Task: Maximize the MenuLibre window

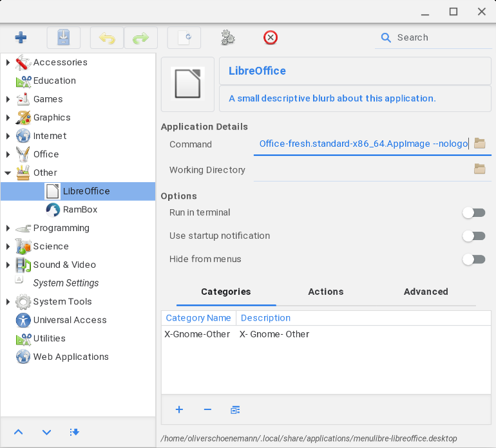Action: tap(453, 12)
